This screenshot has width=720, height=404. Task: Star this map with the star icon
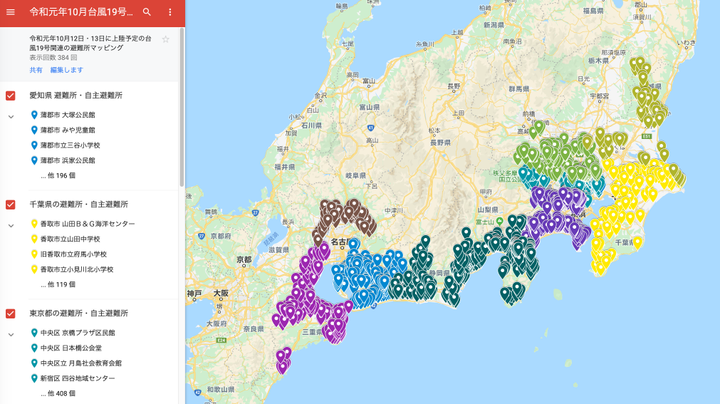pyautogui.click(x=165, y=39)
